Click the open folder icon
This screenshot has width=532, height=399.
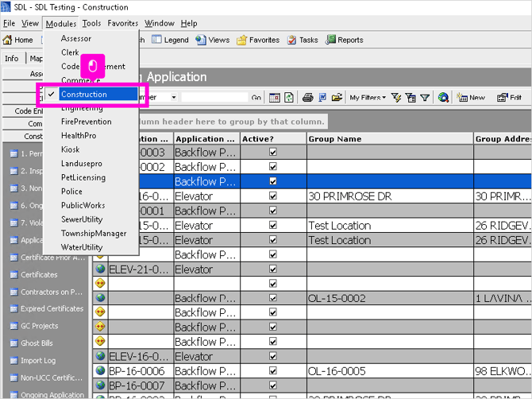click(x=337, y=98)
